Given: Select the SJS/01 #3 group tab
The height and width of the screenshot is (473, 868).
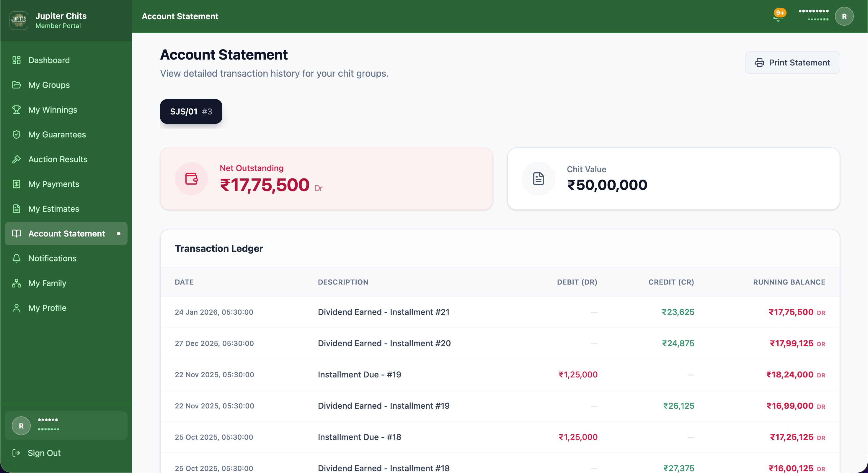Looking at the screenshot, I should [x=191, y=111].
